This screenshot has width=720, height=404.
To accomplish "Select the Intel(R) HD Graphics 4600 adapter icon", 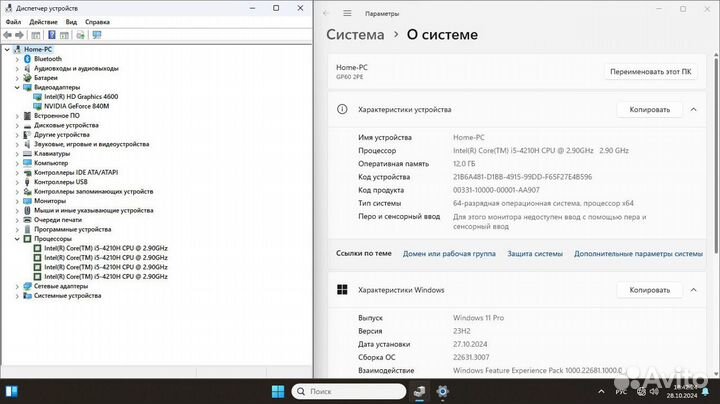I will point(37,96).
